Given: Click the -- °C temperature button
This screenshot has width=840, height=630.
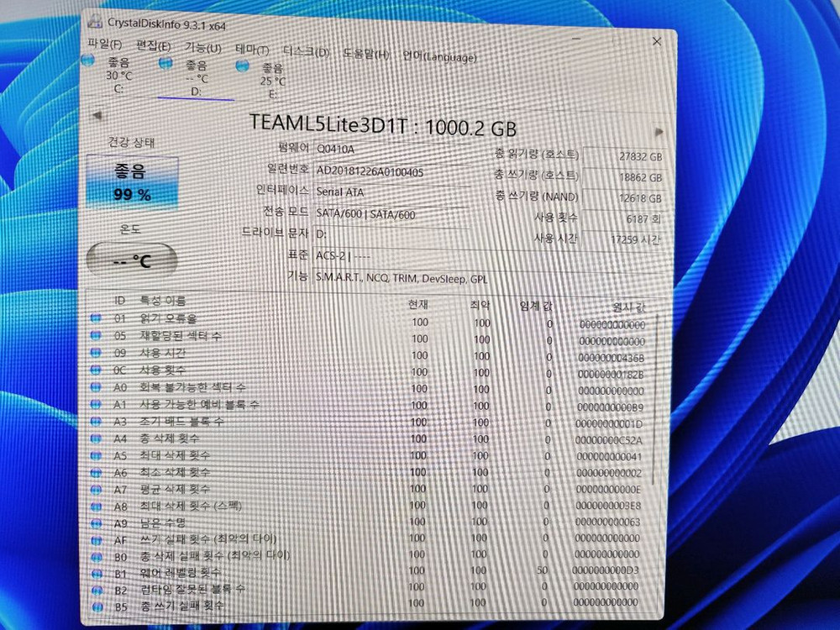Looking at the screenshot, I should pyautogui.click(x=132, y=260).
